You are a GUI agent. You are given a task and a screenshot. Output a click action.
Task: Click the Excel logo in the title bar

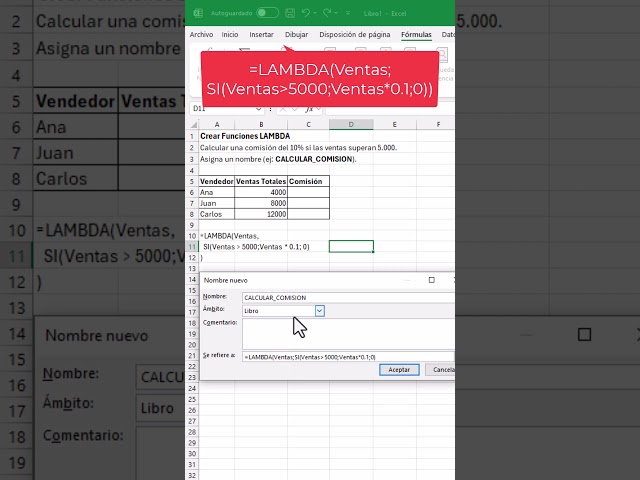coord(198,13)
